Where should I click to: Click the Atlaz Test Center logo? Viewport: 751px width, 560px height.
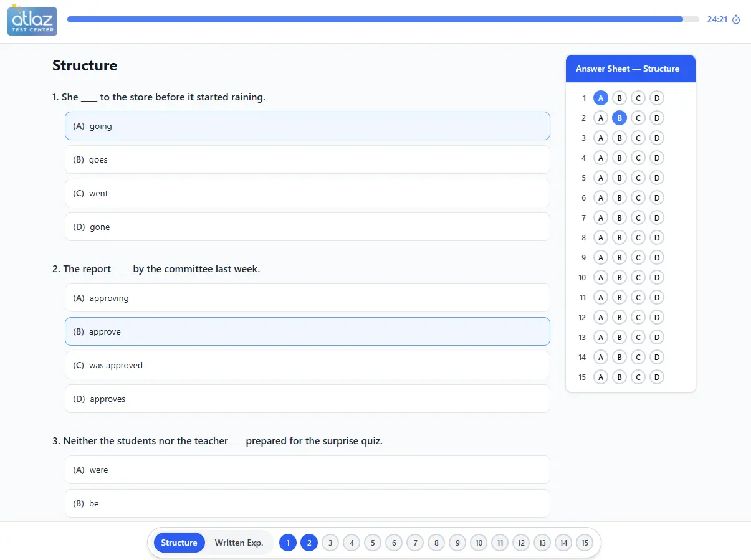coord(32,21)
